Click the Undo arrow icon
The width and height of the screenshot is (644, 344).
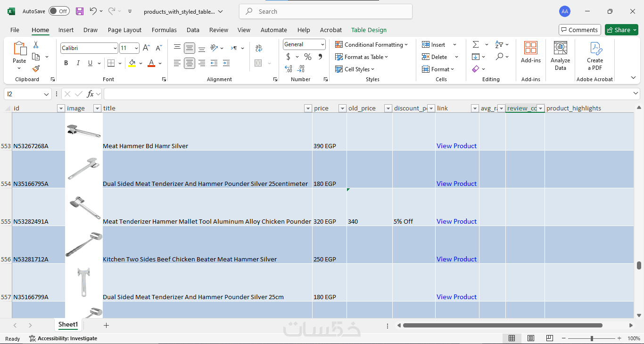pos(93,11)
